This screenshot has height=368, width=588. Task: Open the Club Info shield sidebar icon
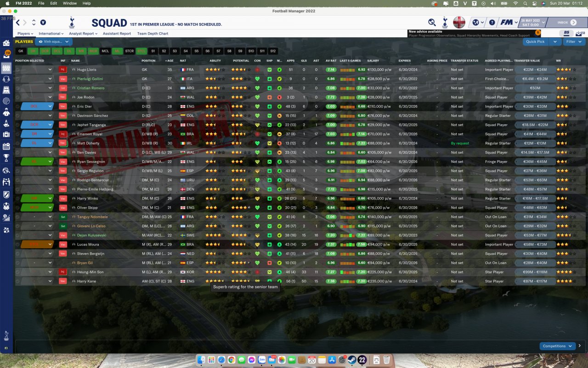[x=6, y=194]
